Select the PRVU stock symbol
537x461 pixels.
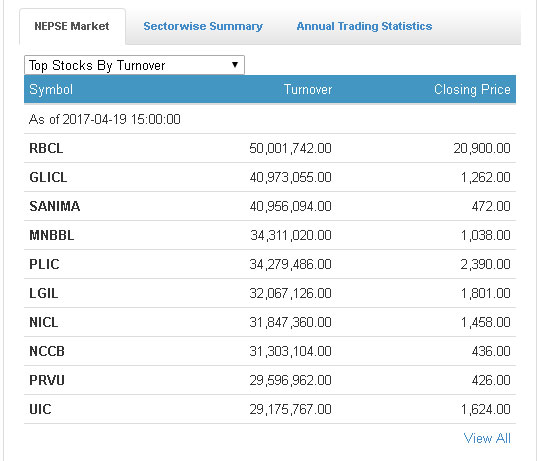pyautogui.click(x=47, y=380)
